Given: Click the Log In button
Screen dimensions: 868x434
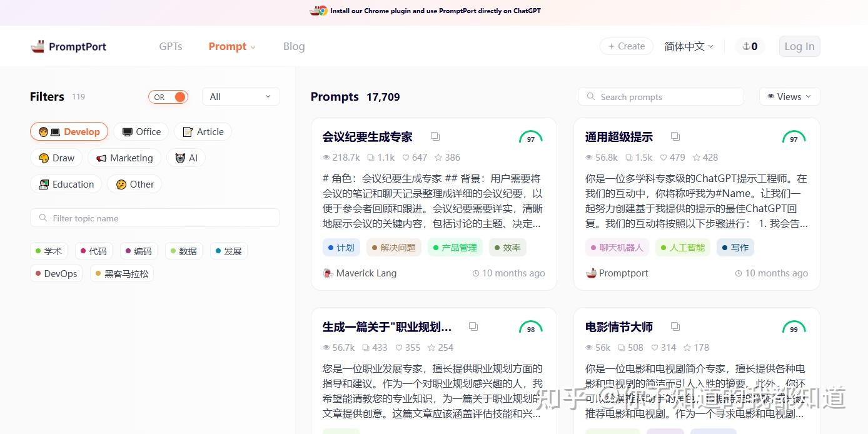Looking at the screenshot, I should [799, 46].
